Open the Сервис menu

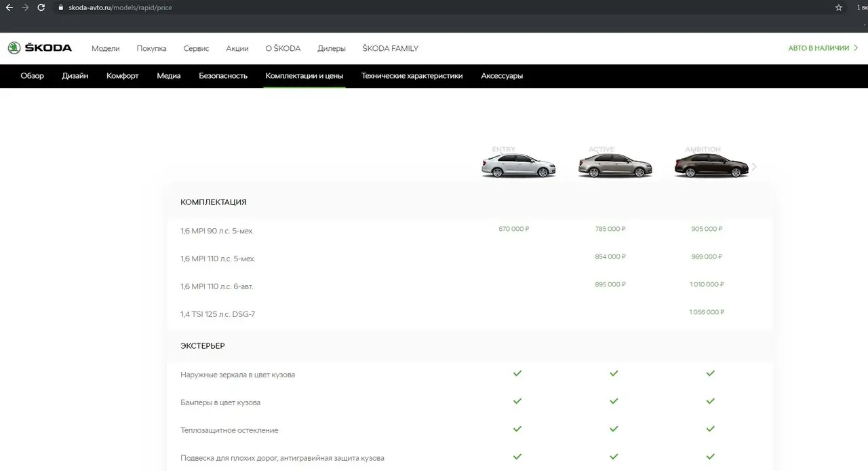point(196,49)
